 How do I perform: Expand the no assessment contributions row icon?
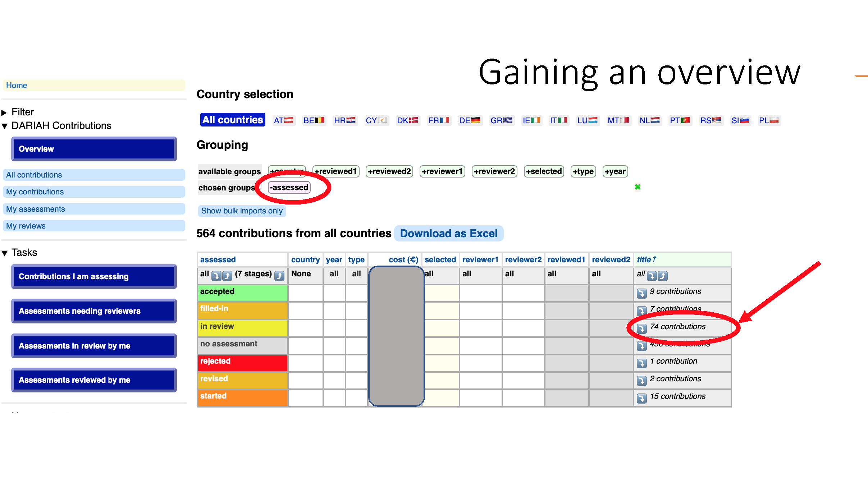[641, 346]
